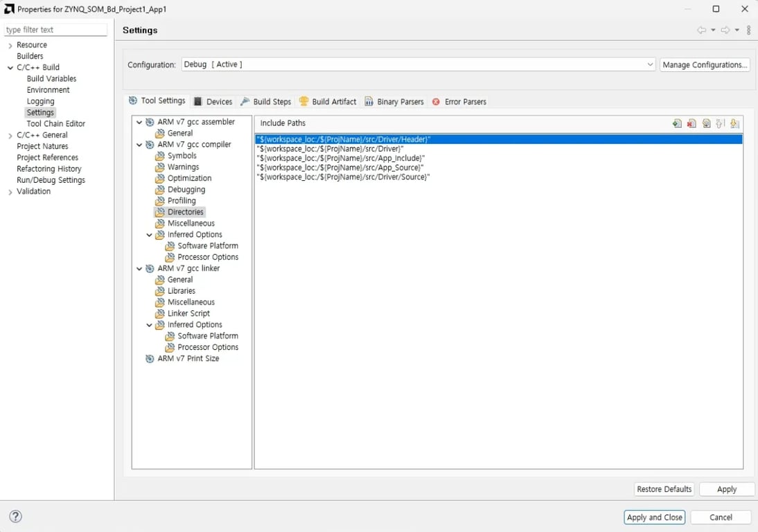Open the view menu three-dots icon

coord(748,30)
